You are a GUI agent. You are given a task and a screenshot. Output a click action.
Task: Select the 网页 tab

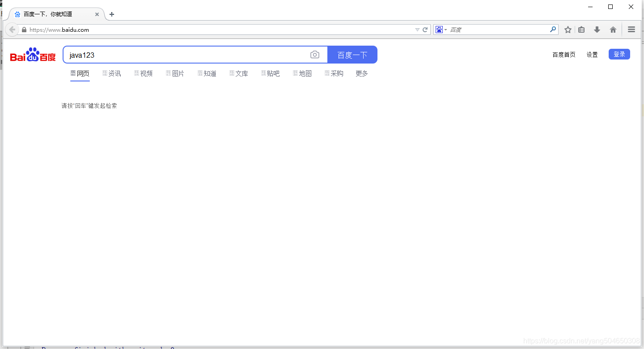click(80, 73)
